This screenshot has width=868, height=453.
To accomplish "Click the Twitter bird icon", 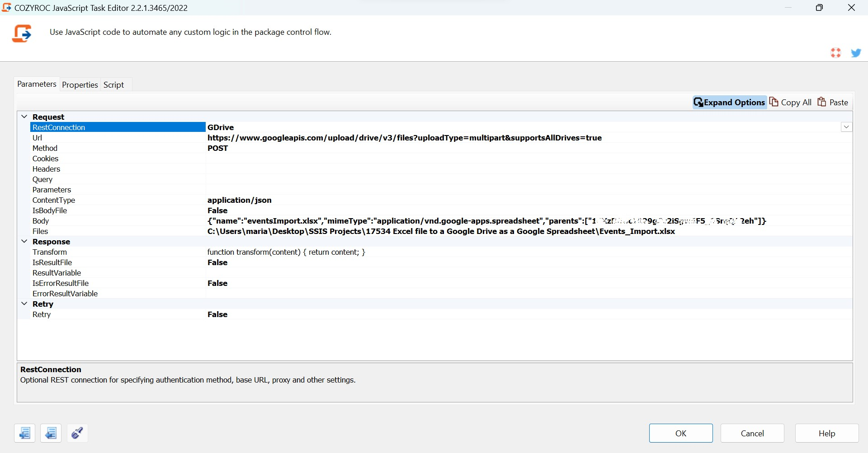I will [856, 53].
